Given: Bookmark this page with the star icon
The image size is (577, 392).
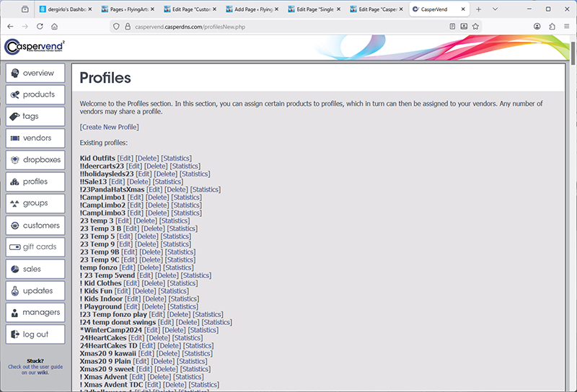Looking at the screenshot, I should 476,26.
